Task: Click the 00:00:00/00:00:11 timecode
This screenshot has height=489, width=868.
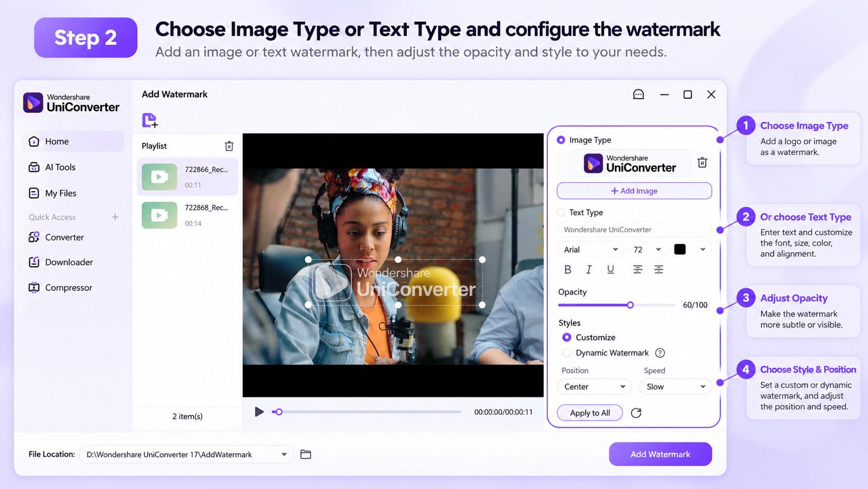Action: [503, 412]
